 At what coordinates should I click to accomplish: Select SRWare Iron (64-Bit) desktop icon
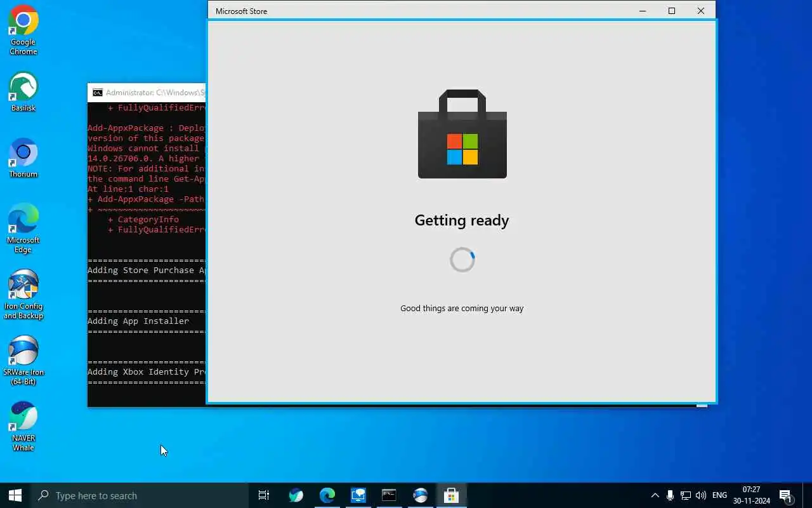(x=23, y=361)
